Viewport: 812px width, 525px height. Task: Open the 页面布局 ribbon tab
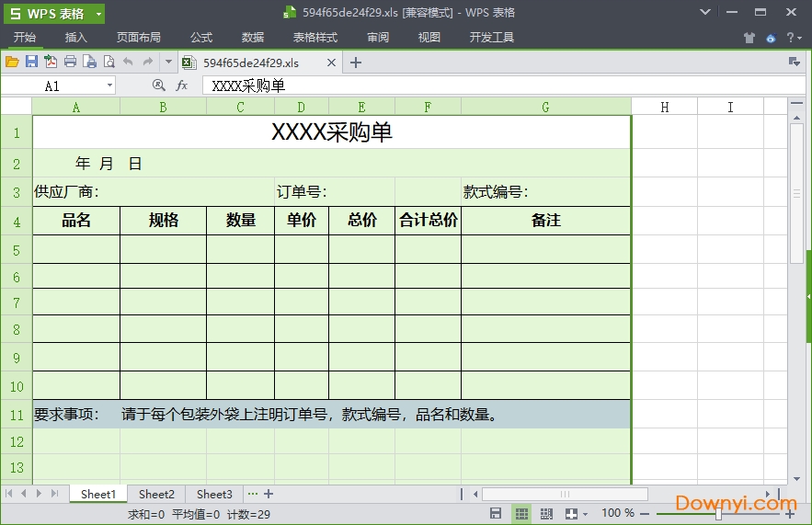[x=138, y=38]
